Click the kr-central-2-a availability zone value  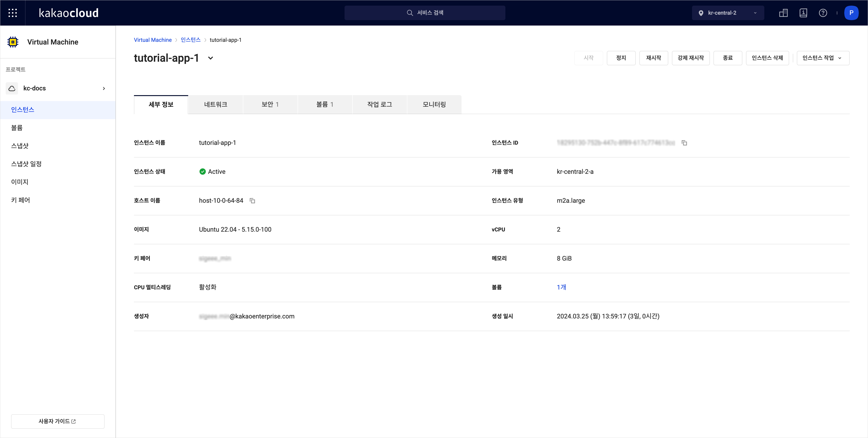pyautogui.click(x=575, y=172)
